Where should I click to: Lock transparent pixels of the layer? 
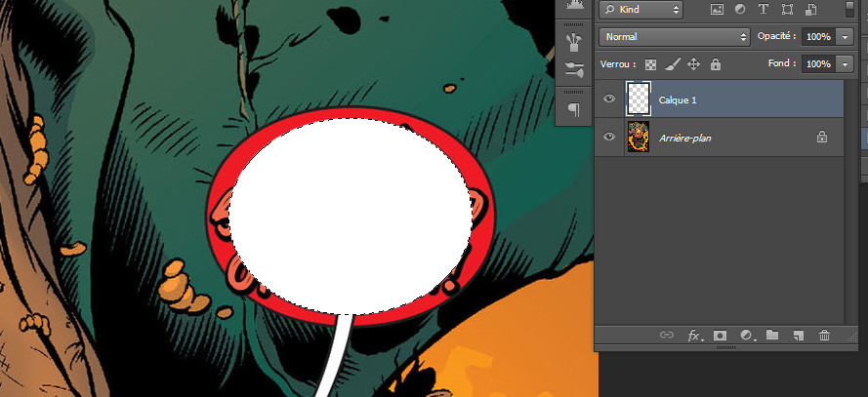tap(651, 64)
